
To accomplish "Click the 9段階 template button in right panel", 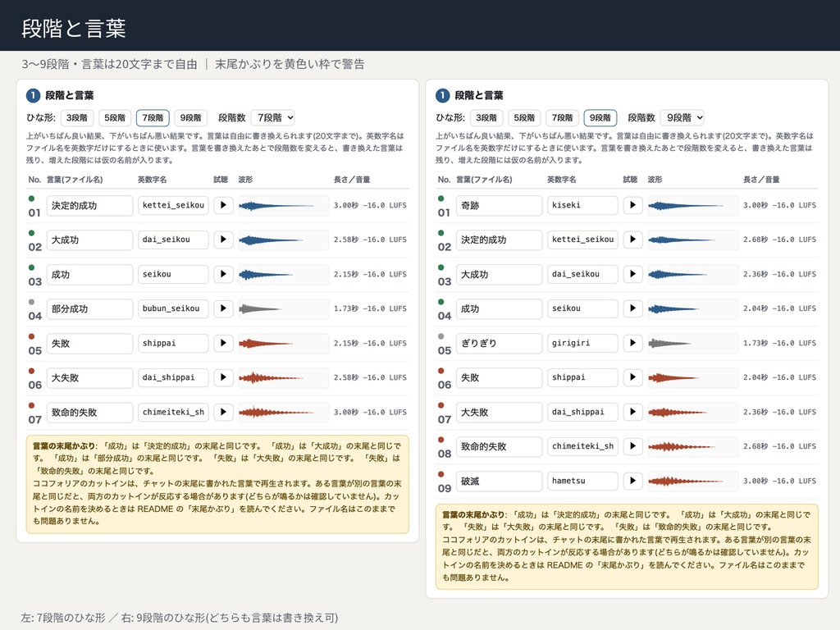I will tap(600, 118).
